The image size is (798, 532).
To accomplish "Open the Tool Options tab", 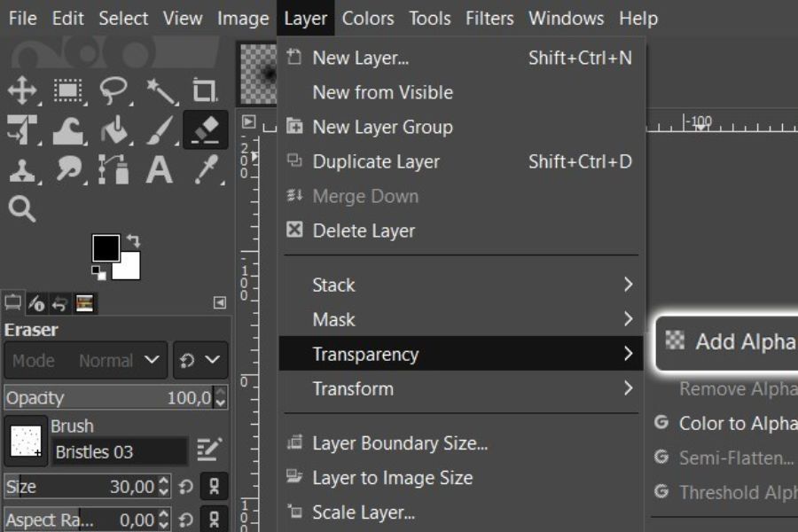I will click(12, 303).
